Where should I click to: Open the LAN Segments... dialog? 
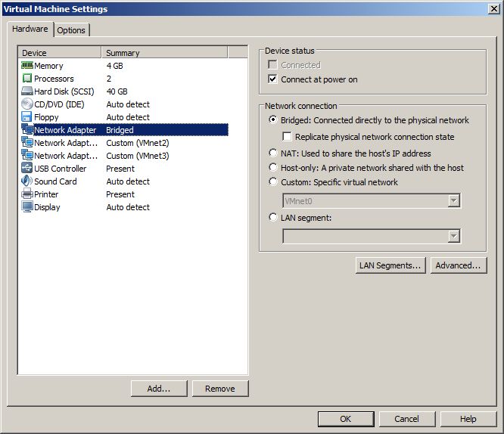pos(390,265)
